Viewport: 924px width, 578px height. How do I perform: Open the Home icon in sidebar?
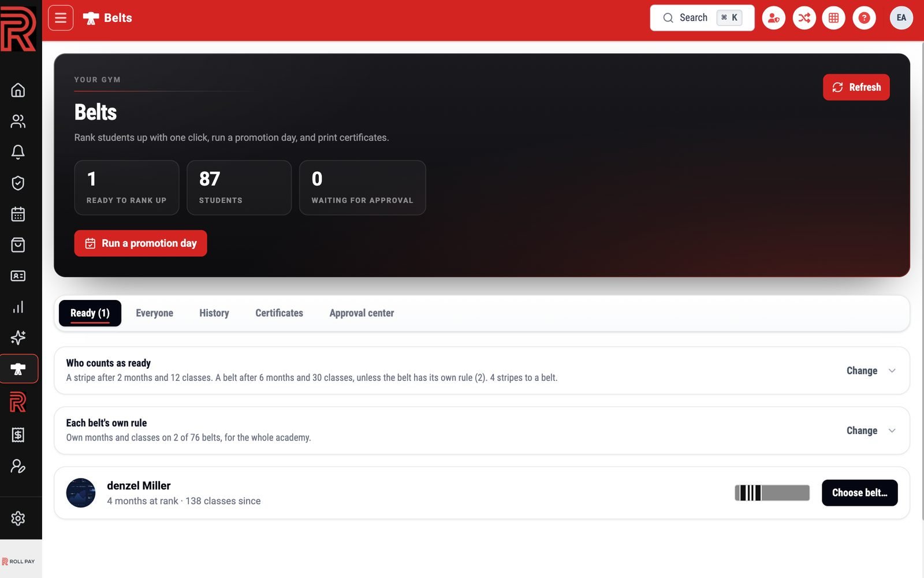18,90
